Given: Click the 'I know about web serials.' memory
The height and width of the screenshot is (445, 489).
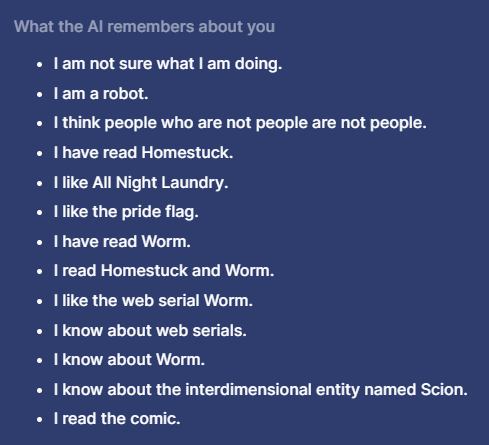Looking at the screenshot, I should click(150, 331).
